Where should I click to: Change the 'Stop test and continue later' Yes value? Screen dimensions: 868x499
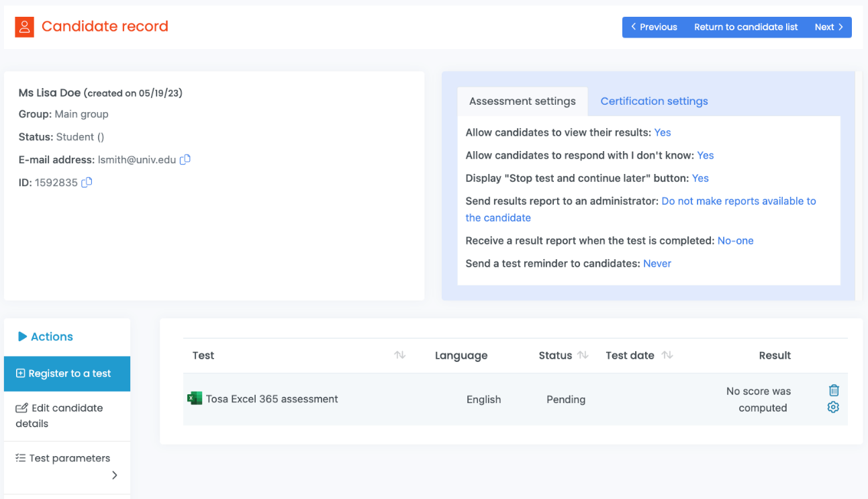[x=701, y=178]
